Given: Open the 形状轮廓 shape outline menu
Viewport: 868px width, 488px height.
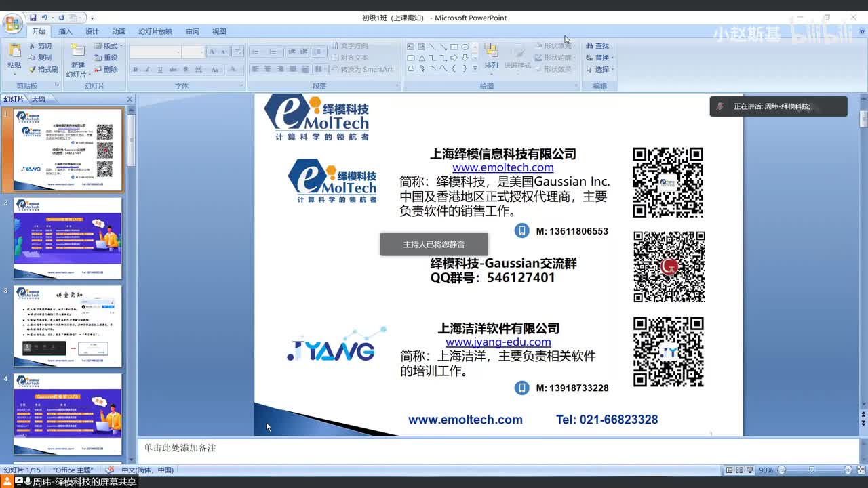Looking at the screenshot, I should [x=553, y=58].
